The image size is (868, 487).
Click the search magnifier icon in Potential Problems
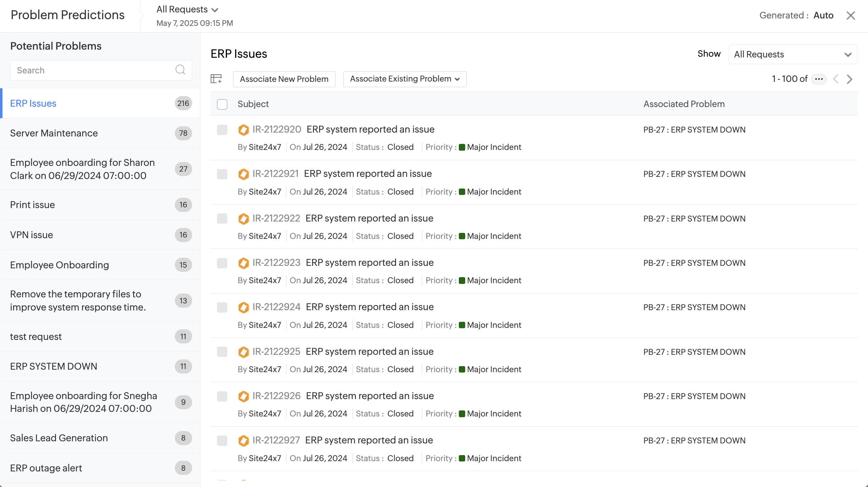(180, 70)
